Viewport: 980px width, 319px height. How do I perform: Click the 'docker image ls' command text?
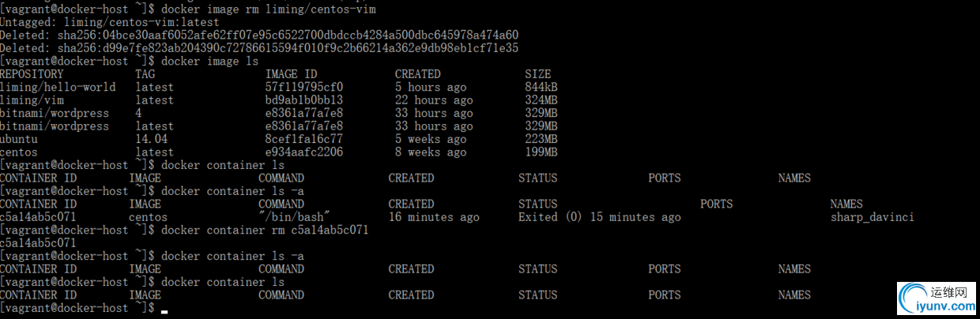[x=209, y=62]
